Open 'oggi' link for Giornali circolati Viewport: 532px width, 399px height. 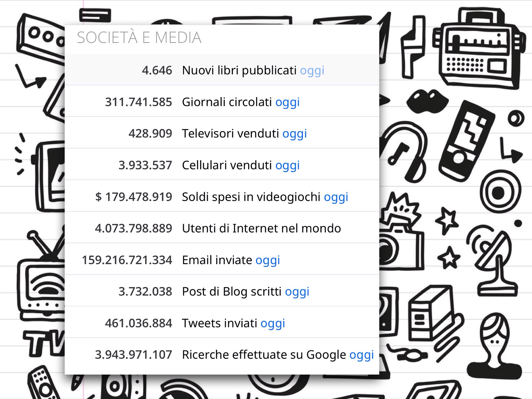point(288,102)
